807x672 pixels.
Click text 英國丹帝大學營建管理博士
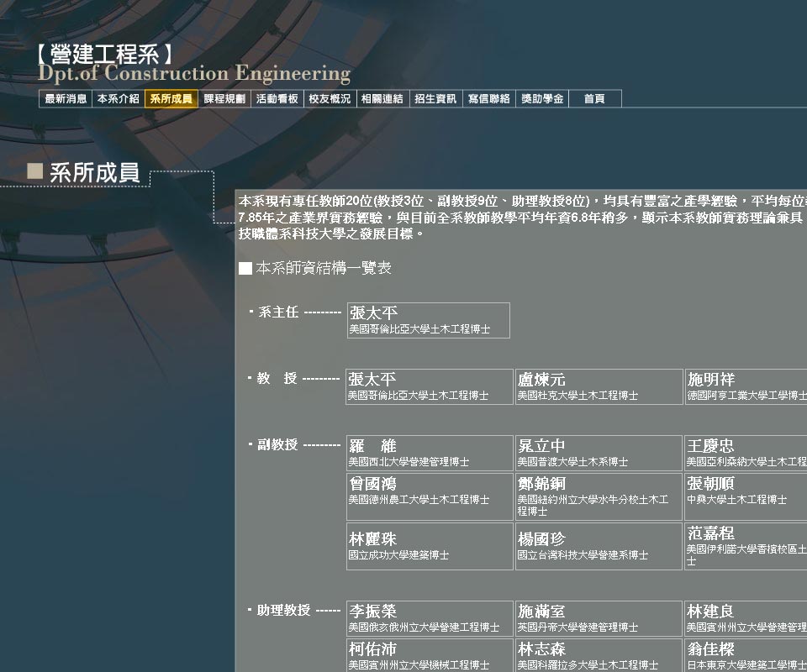(x=578, y=627)
